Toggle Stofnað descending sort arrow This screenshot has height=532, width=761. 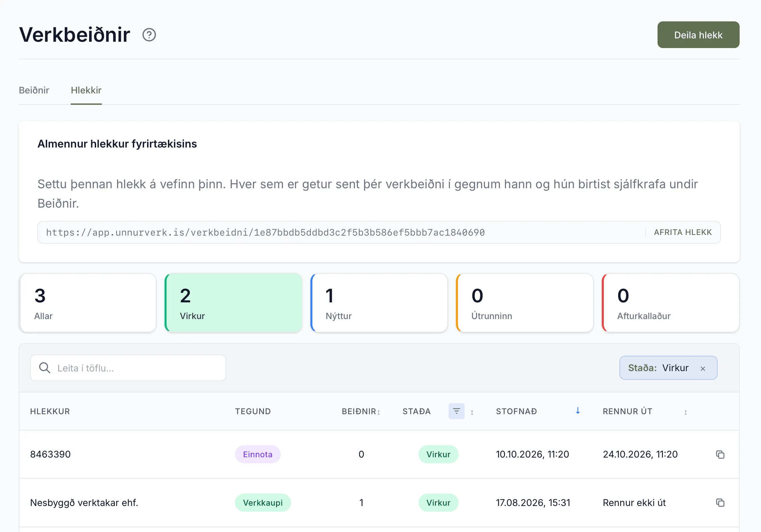pyautogui.click(x=578, y=411)
